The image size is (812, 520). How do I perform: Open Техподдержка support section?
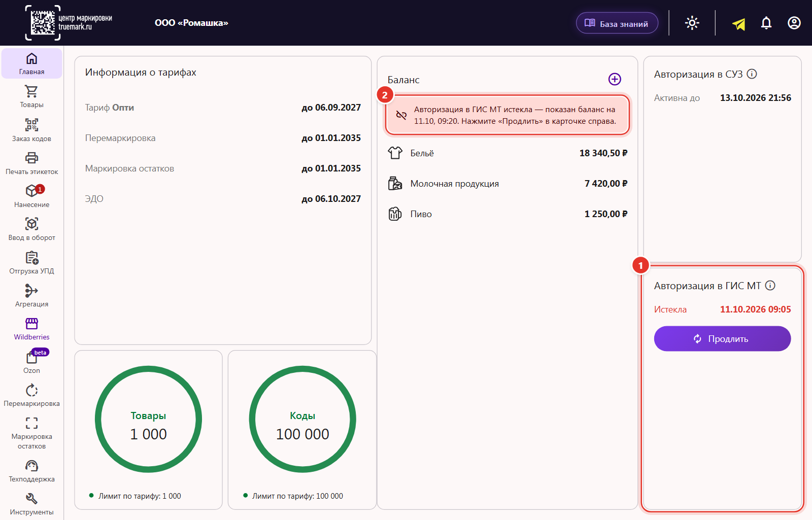[x=31, y=471]
